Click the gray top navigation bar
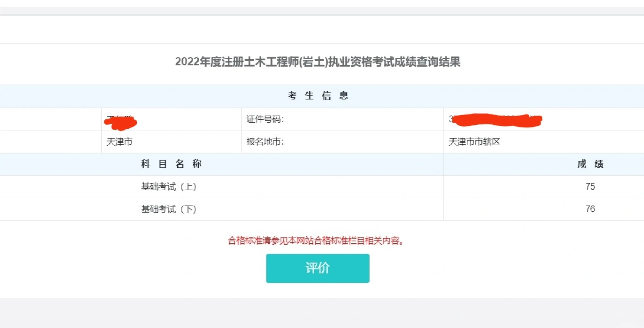This screenshot has height=328, width=644. point(322,6)
